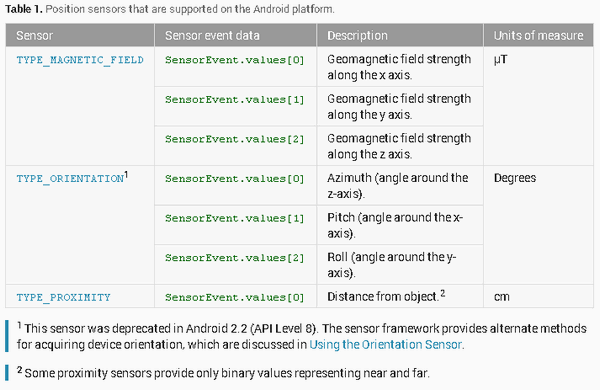Click SensorEvent.values[0] in proximity row
Image resolution: width=600 pixels, height=390 pixels.
235,297
